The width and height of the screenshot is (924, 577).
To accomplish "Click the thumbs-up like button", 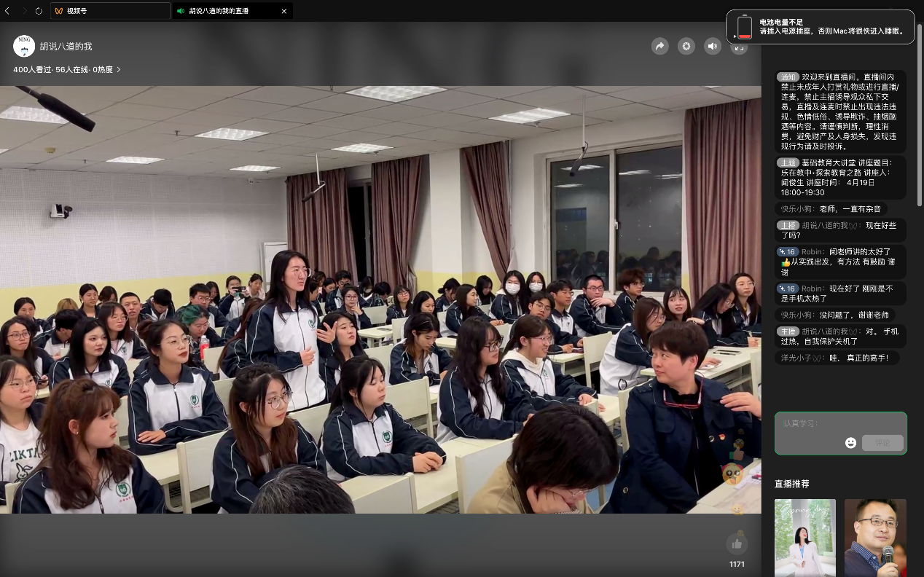I will [737, 543].
